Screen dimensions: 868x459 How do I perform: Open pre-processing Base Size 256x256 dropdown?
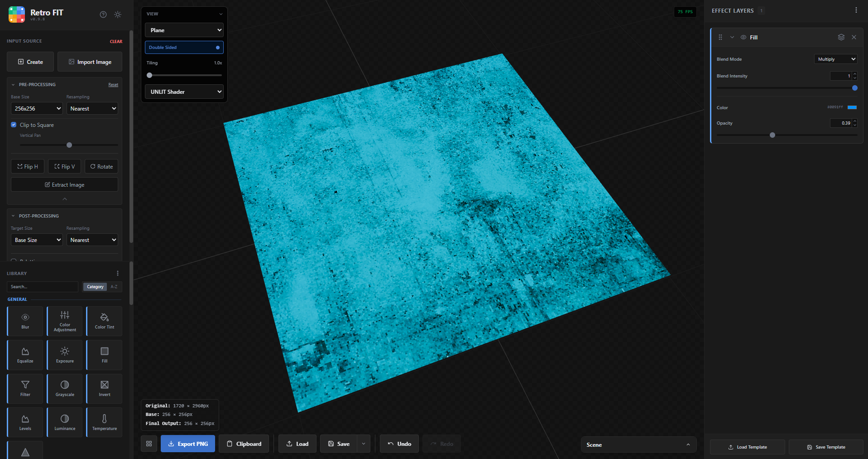(37, 108)
